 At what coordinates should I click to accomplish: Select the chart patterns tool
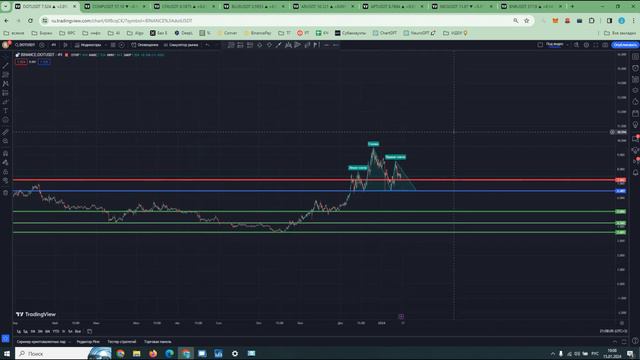[5, 84]
